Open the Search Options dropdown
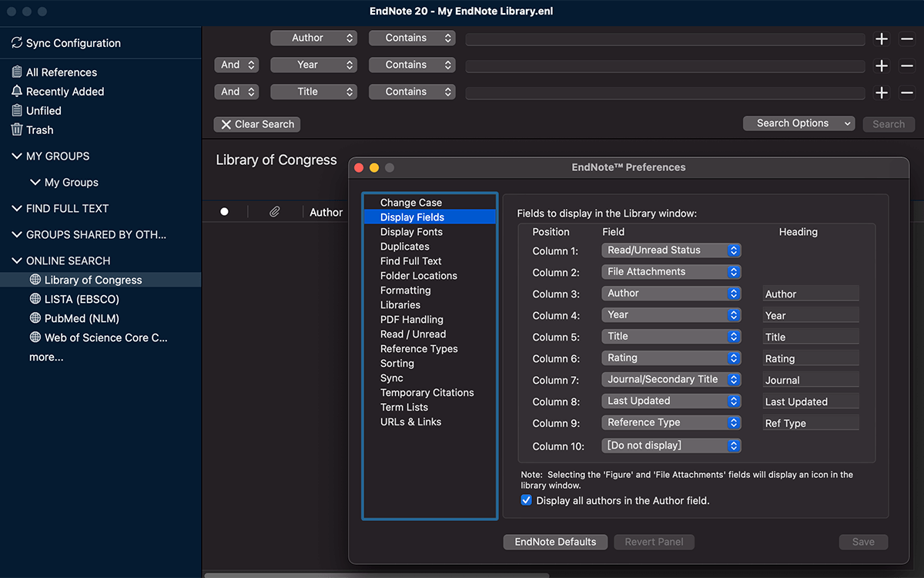 [x=798, y=123]
